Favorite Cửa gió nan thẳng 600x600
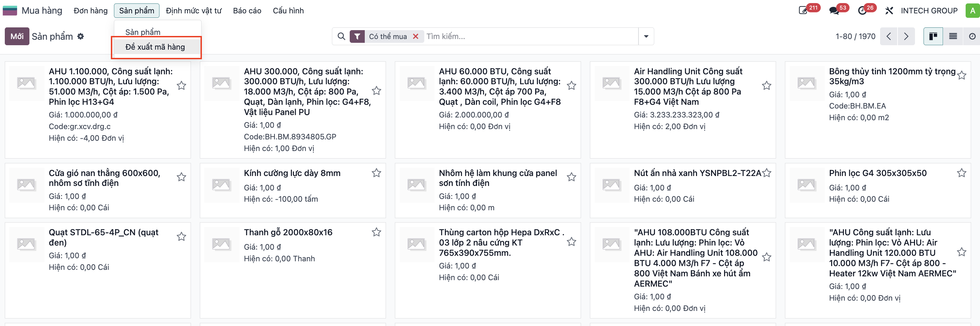 pos(181,177)
